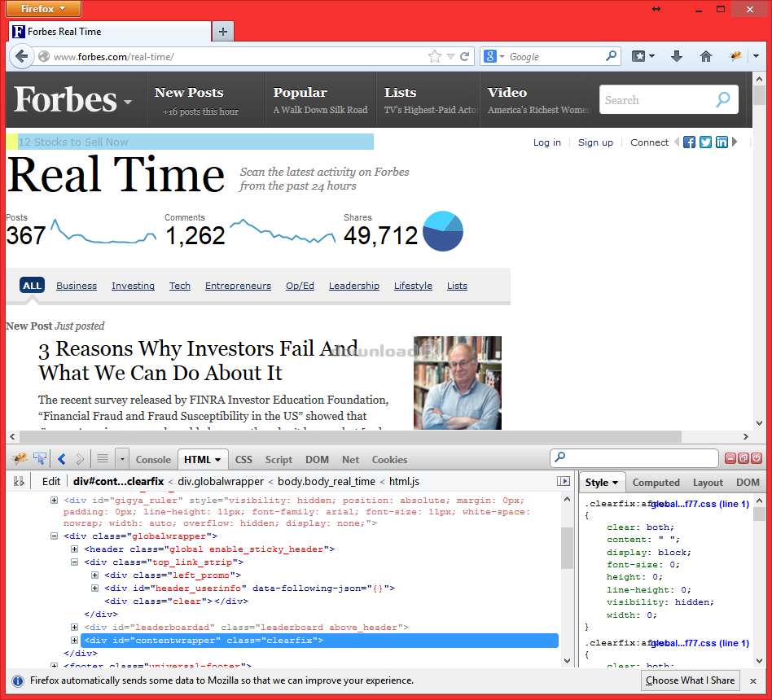Click the magnifier in the Google search box
772x700 pixels.
pos(611,56)
